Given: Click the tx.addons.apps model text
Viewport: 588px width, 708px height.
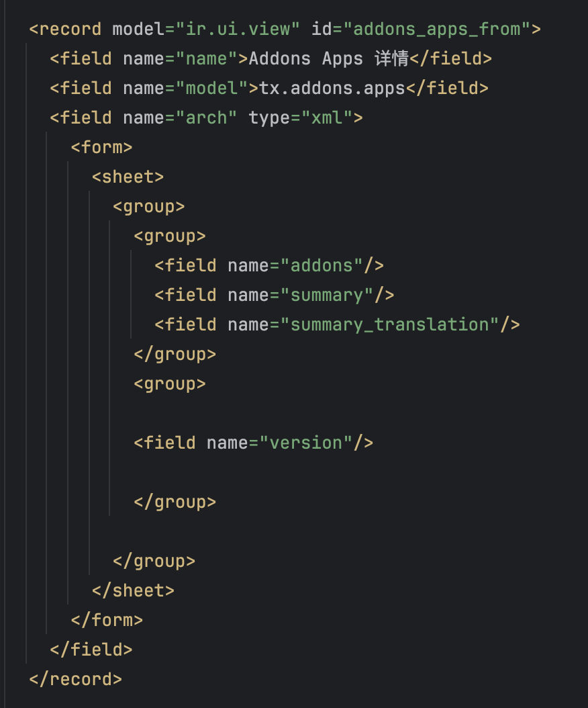Looking at the screenshot, I should point(332,88).
